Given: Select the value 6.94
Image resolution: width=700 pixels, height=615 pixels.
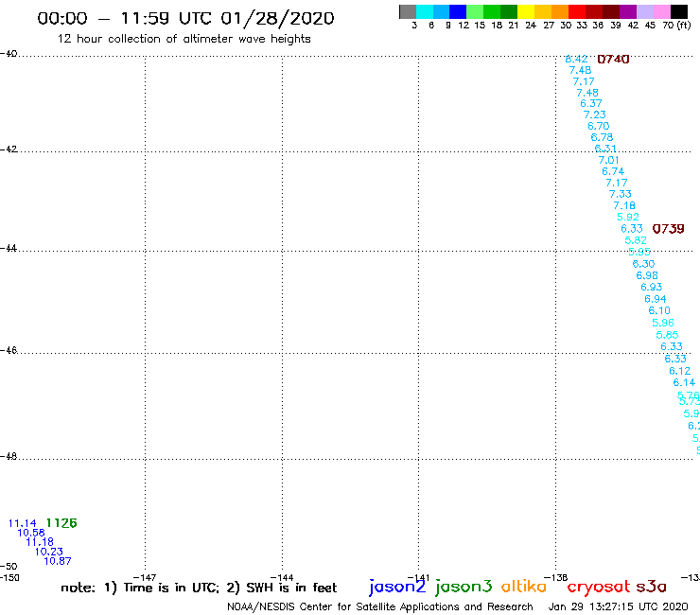Looking at the screenshot, I should click(656, 299).
